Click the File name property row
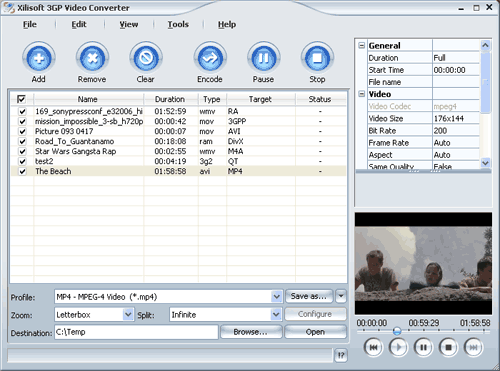Image resolution: width=500 pixels, height=371 pixels. pos(423,82)
